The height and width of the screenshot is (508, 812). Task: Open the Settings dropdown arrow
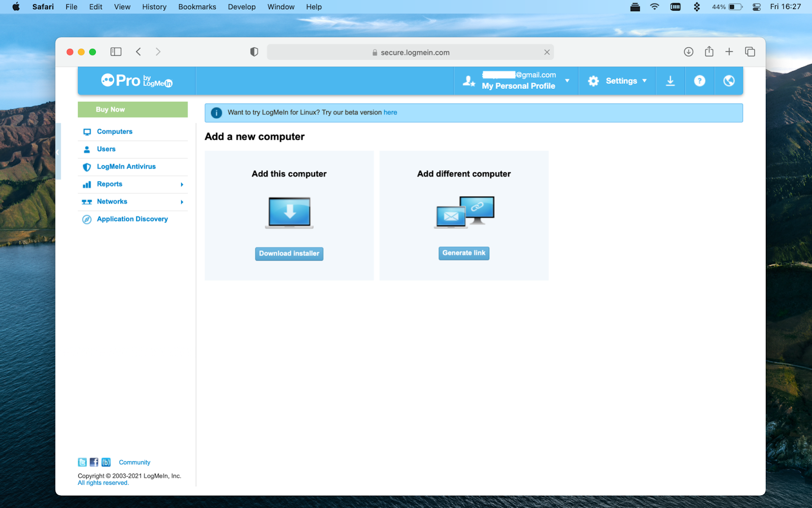pos(645,81)
